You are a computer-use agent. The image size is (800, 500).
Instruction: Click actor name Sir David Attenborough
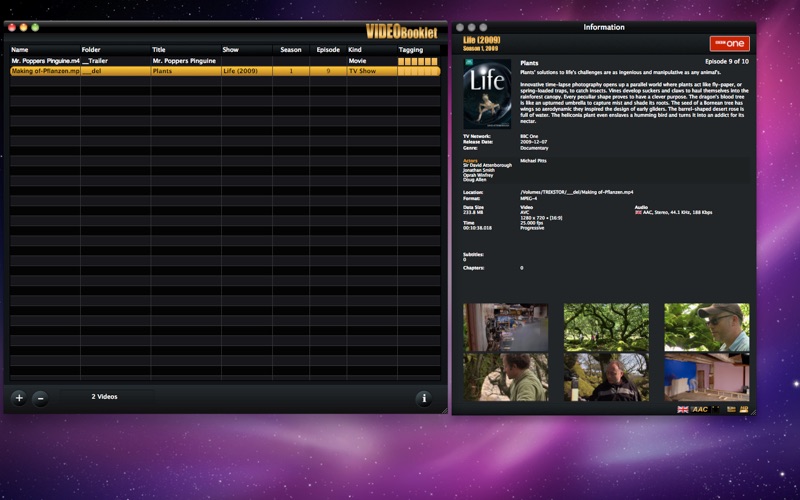point(487,165)
